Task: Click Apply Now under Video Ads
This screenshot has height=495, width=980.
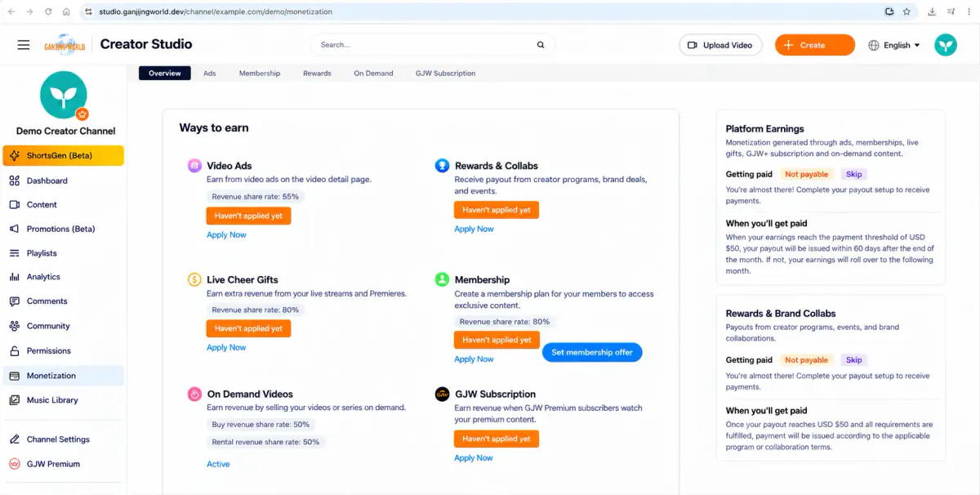Action: pos(226,234)
